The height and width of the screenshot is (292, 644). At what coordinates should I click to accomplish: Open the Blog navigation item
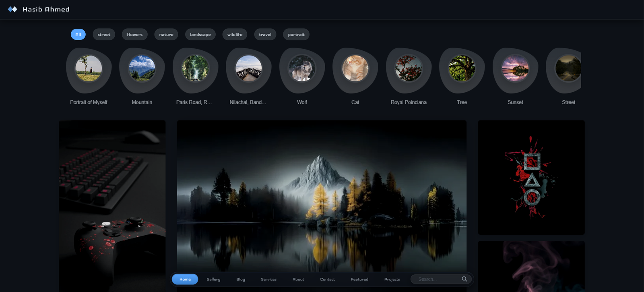click(x=241, y=279)
